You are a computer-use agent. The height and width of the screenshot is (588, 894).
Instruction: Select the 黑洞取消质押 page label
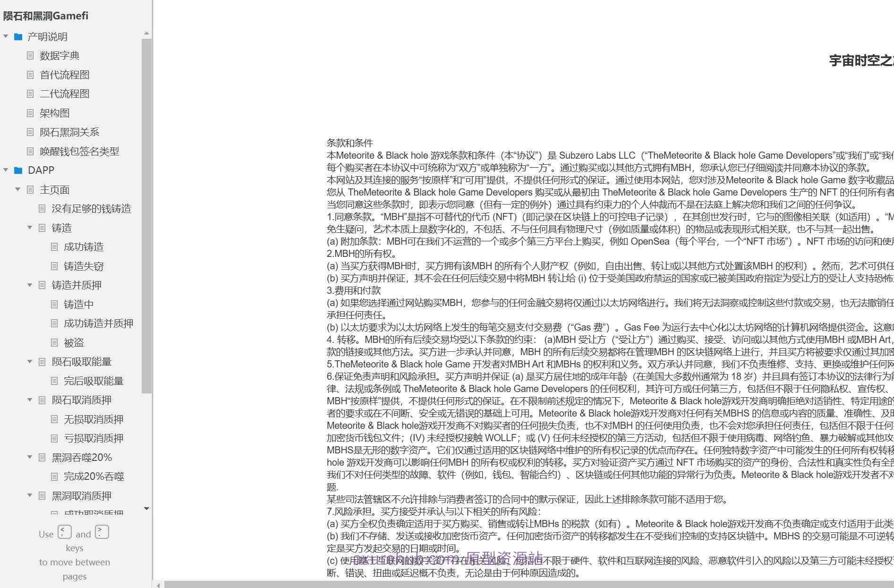pos(81,495)
